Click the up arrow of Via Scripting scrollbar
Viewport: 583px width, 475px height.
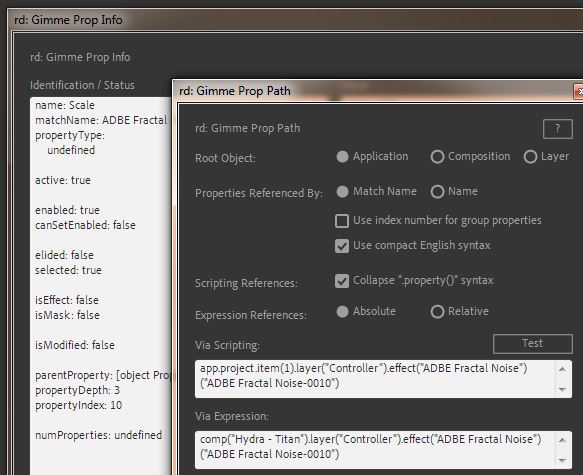(x=562, y=369)
